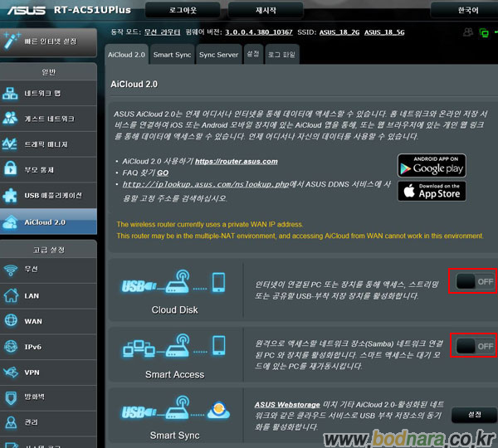Open the WAN globe icon
Viewport: 498px width, 448px height.
(11, 321)
